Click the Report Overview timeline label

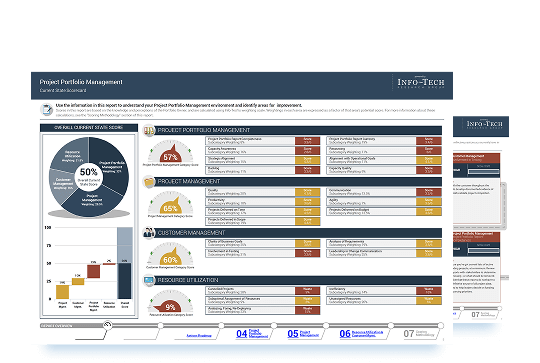point(56,326)
